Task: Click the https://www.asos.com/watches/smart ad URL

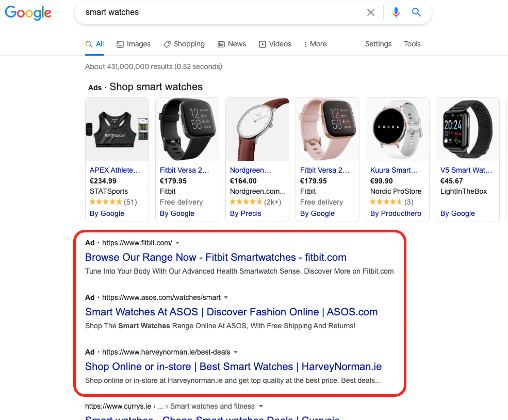Action: coord(161,297)
